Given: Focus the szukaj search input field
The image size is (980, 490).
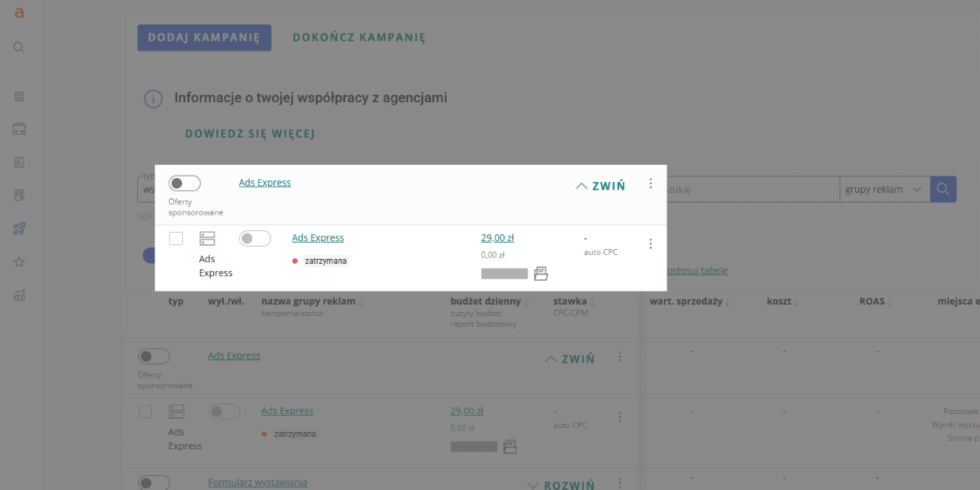Looking at the screenshot, I should tap(753, 189).
